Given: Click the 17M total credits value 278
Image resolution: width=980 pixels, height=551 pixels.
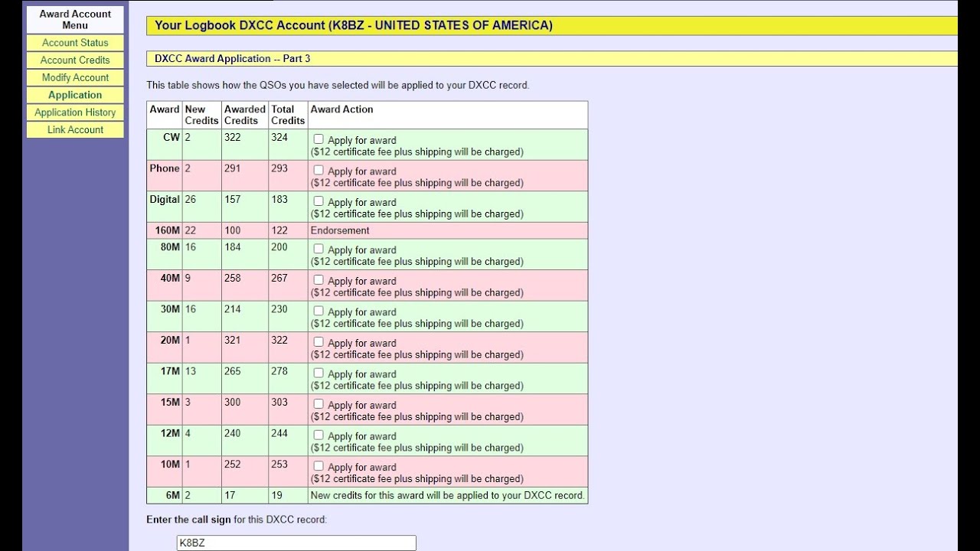Looking at the screenshot, I should (279, 371).
